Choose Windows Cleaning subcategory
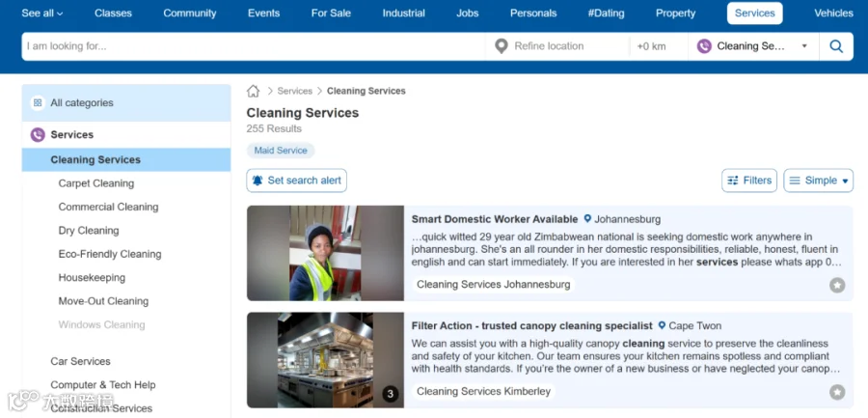Image resolution: width=868 pixels, height=418 pixels. click(x=102, y=325)
